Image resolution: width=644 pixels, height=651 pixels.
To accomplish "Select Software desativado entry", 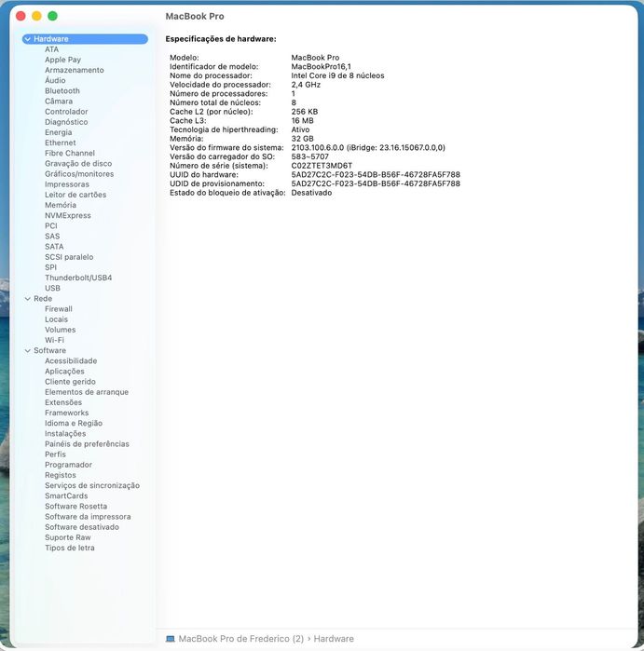I will point(82,527).
